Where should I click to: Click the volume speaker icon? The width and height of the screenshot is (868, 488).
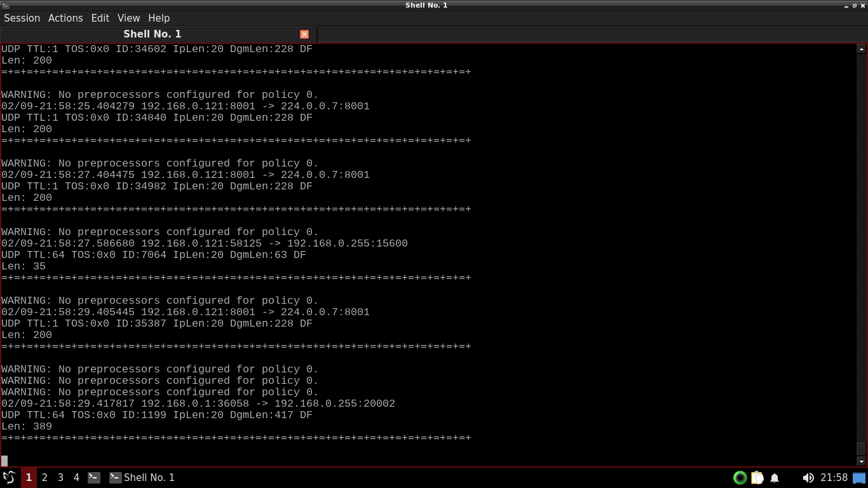coord(808,478)
